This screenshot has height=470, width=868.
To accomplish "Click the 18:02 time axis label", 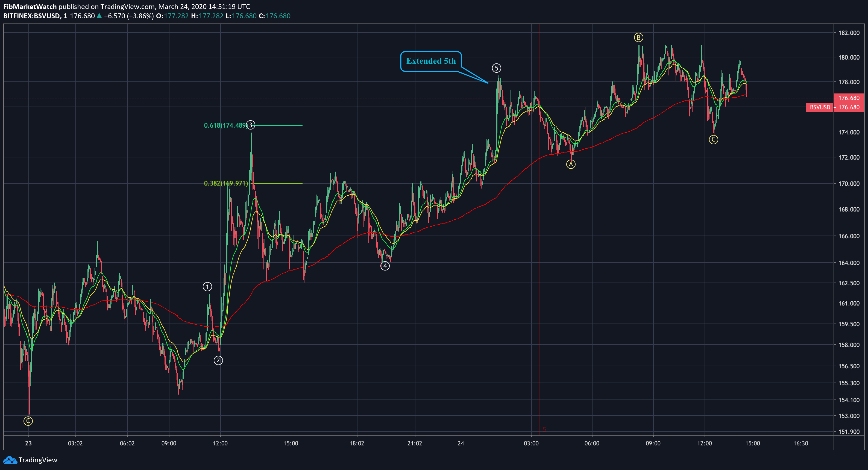I will (x=357, y=443).
